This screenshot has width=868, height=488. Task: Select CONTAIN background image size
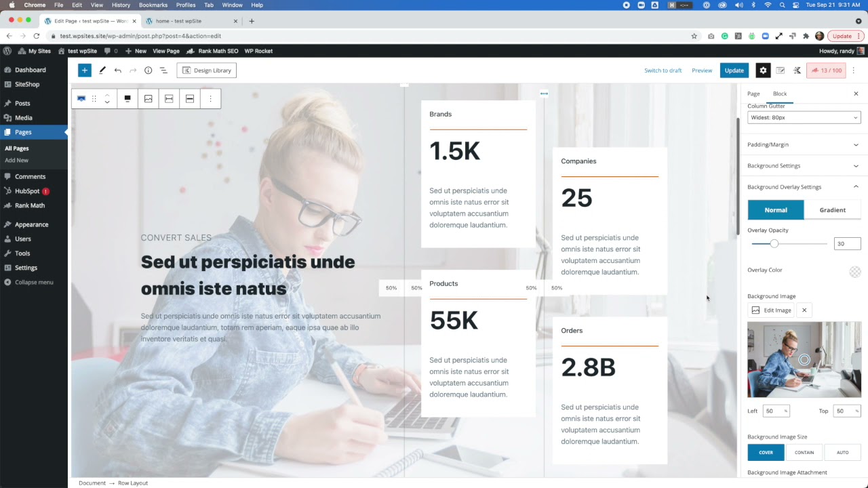(x=804, y=452)
